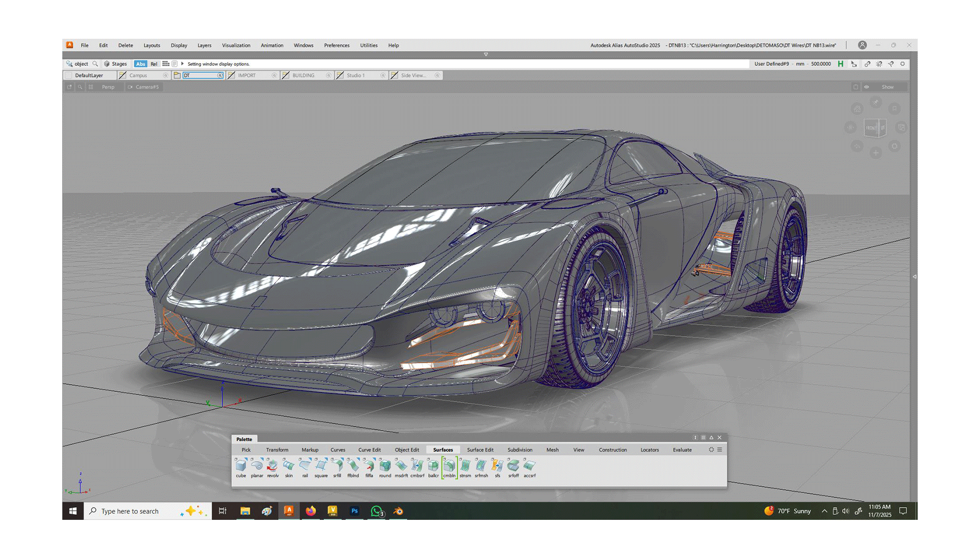Select the revolve surface tool
The width and height of the screenshot is (980, 551).
pos(273,466)
